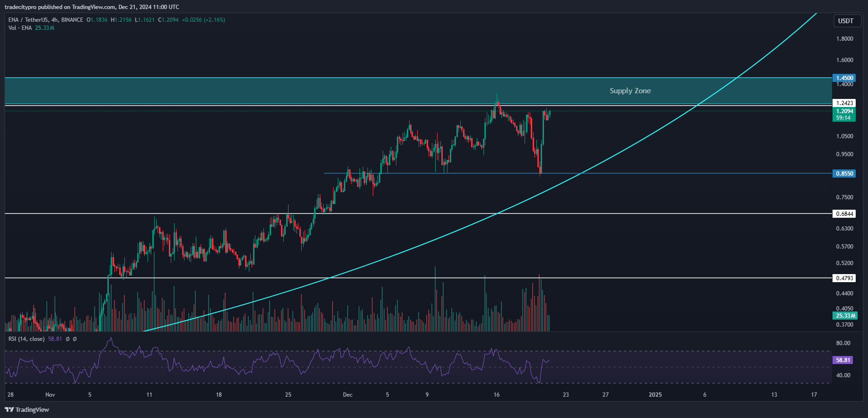Click the RSI value label 58.81 on the axis
868x418 pixels.
pyautogui.click(x=843, y=360)
